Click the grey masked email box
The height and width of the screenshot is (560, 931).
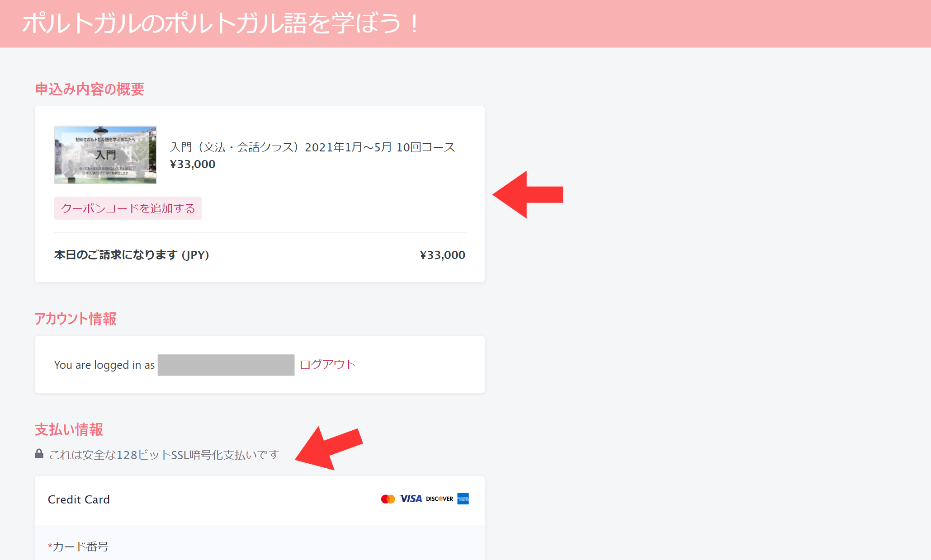tap(226, 365)
